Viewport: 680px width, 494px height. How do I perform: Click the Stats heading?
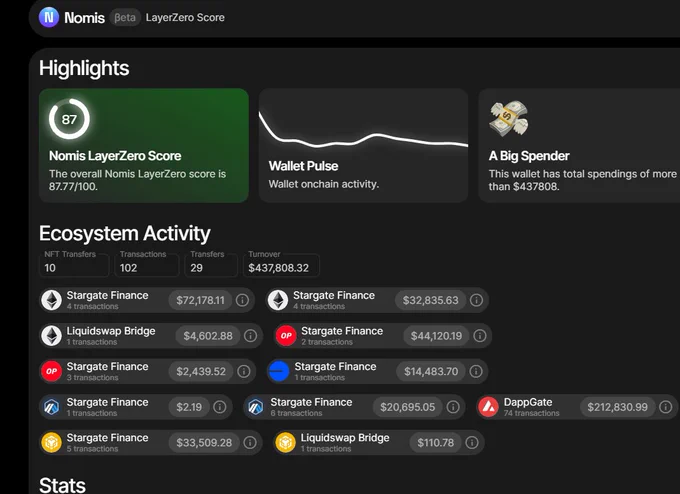(x=62, y=485)
